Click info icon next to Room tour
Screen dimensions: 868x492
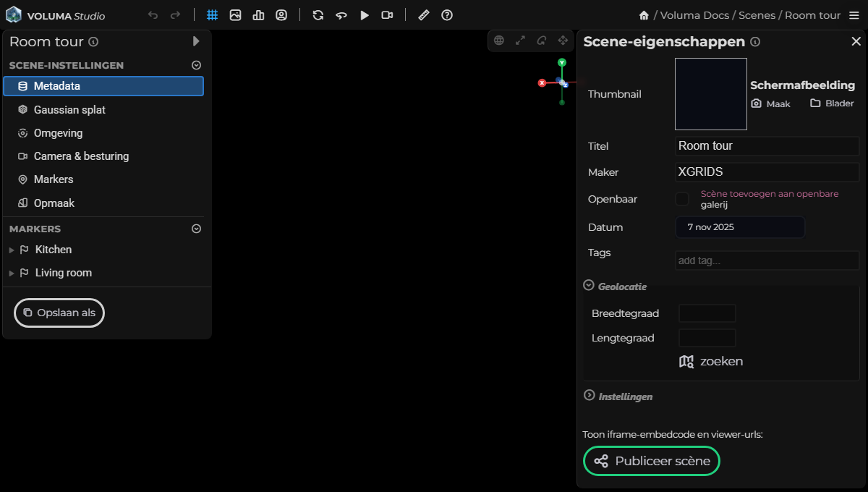(x=93, y=42)
